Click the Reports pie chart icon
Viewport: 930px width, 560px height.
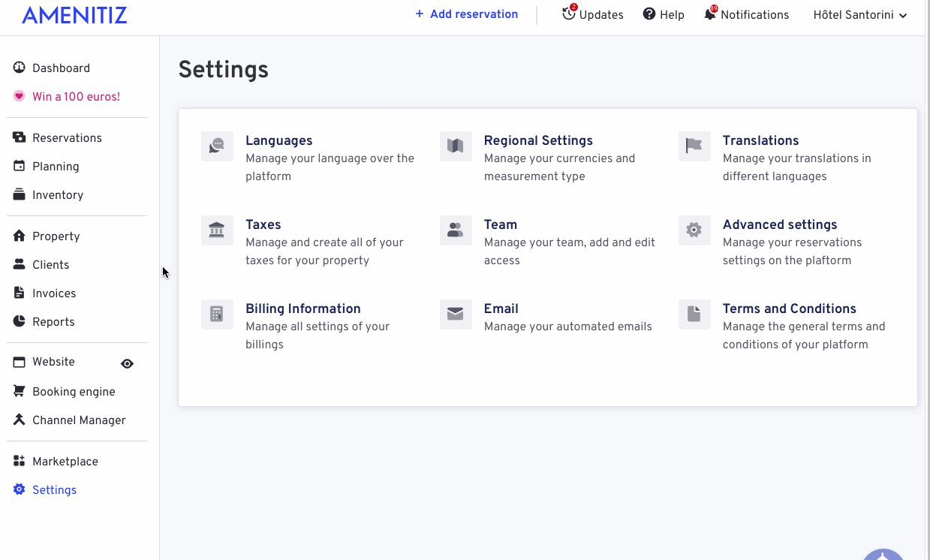pos(20,321)
